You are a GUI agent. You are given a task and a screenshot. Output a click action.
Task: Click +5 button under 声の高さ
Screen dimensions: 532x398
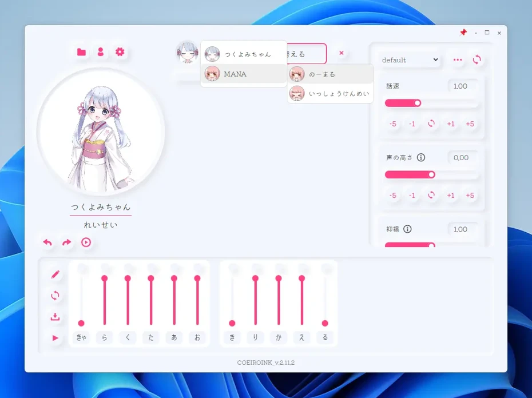(470, 196)
